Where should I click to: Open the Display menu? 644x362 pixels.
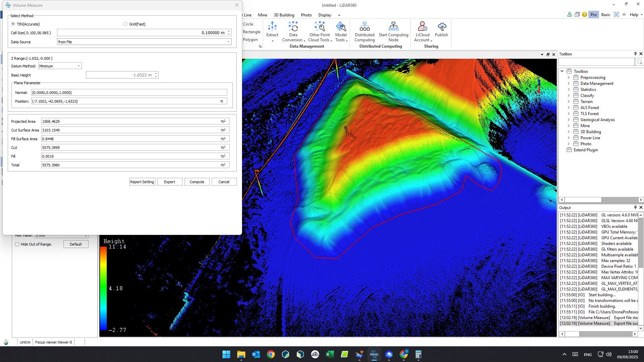click(x=325, y=15)
